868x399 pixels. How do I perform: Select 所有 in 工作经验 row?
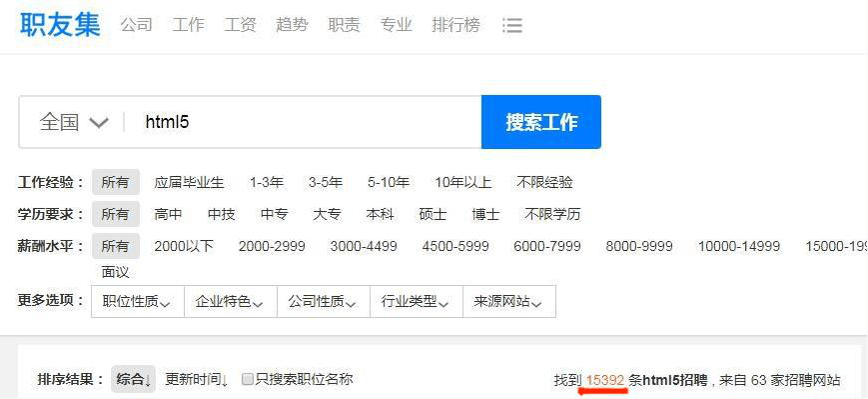point(115,182)
